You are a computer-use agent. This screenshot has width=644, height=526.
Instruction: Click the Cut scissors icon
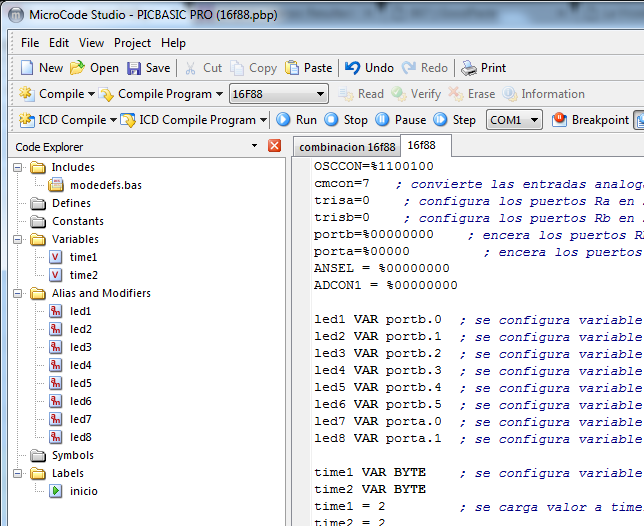190,68
